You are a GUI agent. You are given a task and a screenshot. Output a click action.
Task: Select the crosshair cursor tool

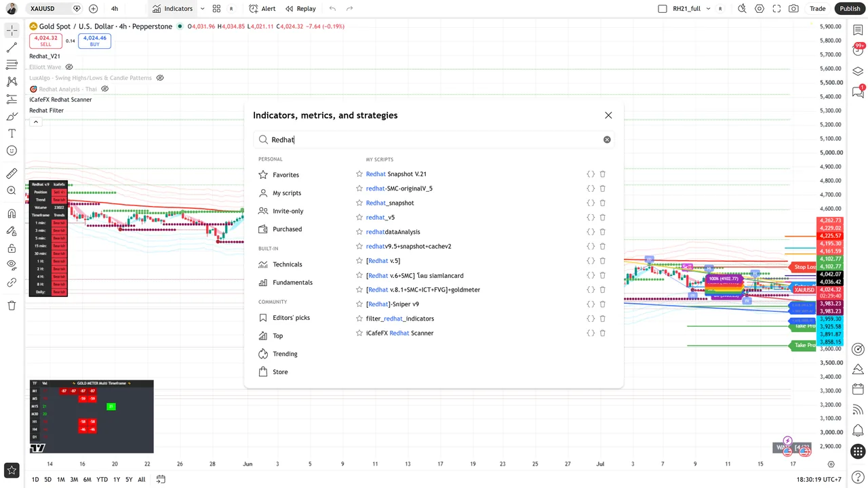[12, 30]
